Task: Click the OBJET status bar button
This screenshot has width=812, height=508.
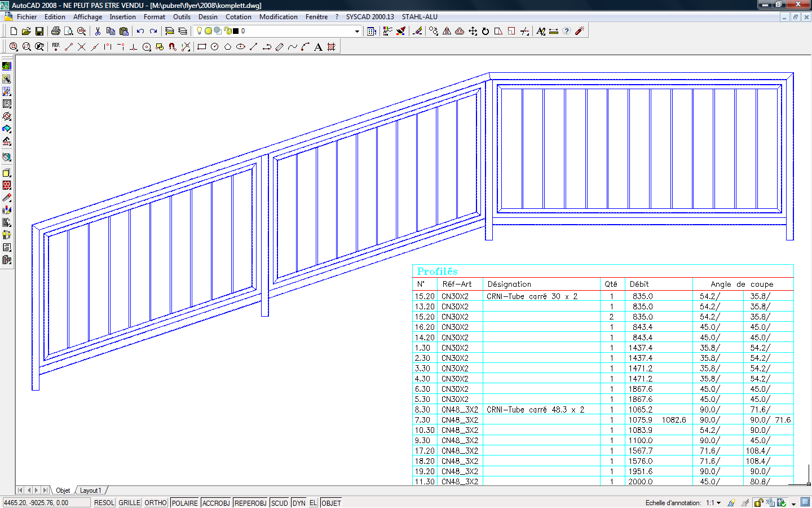Action: click(x=331, y=503)
